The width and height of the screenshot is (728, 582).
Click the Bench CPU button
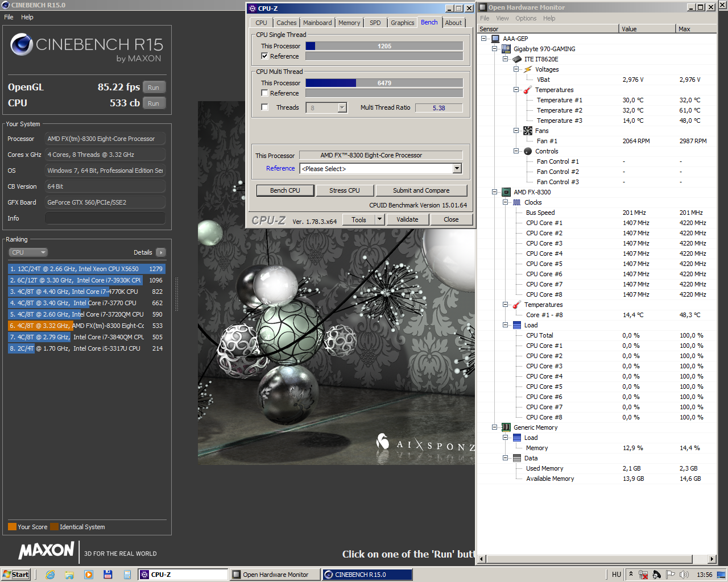click(286, 190)
